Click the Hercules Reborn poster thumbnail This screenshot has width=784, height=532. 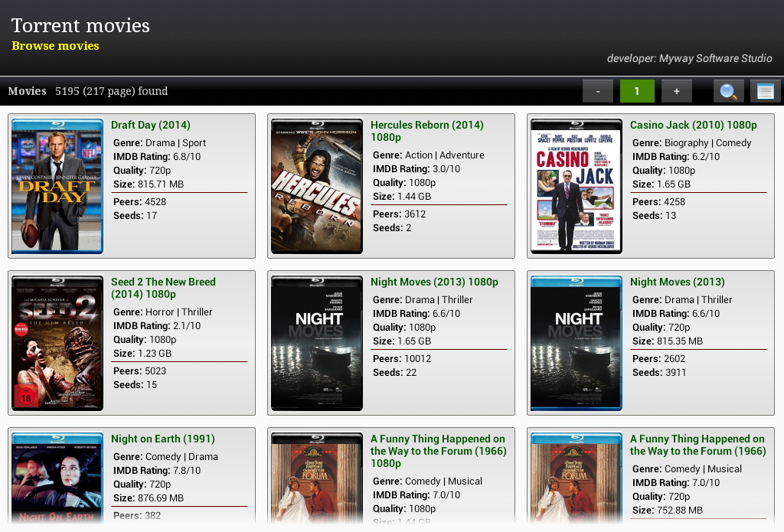click(x=317, y=186)
